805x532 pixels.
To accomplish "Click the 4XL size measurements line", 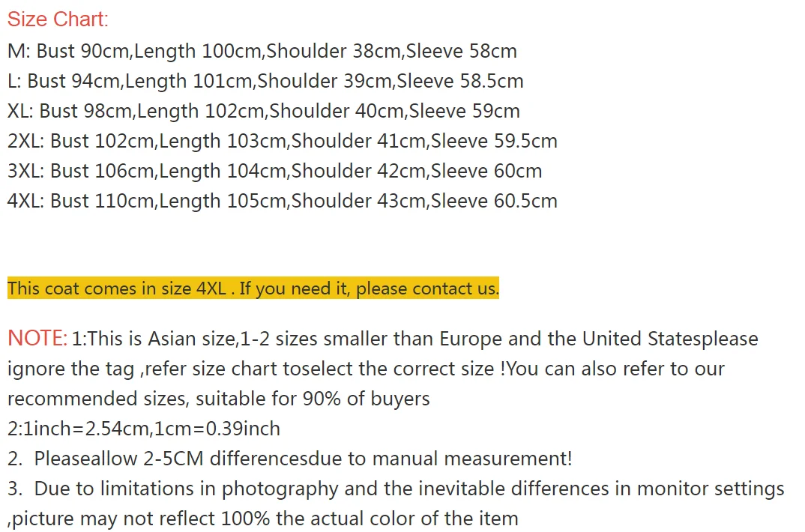I will [282, 201].
